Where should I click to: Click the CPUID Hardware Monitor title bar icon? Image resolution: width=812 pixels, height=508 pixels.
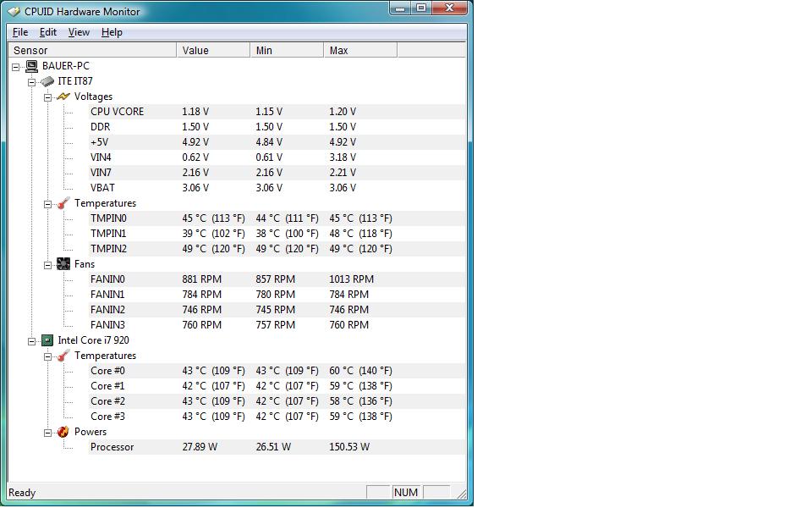coord(14,11)
